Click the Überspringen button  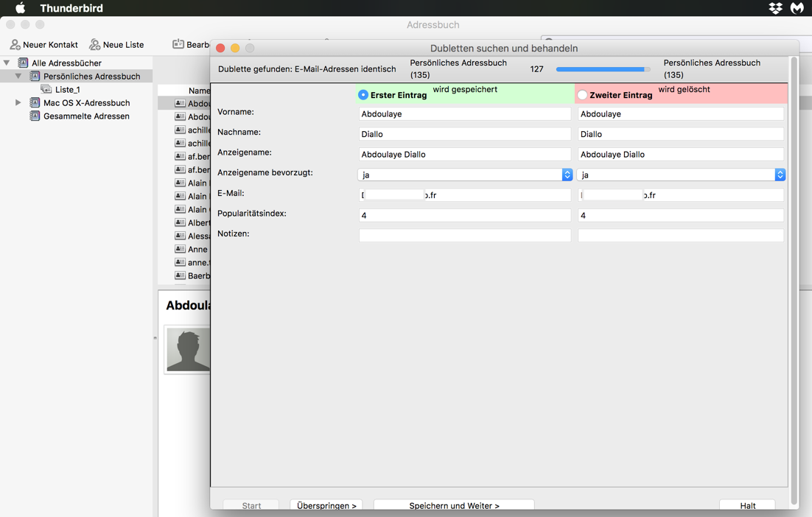click(326, 506)
